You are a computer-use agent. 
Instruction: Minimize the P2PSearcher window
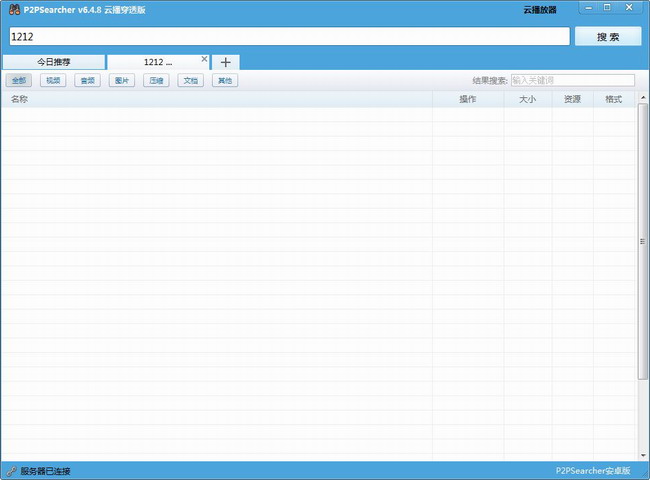pyautogui.click(x=588, y=7)
